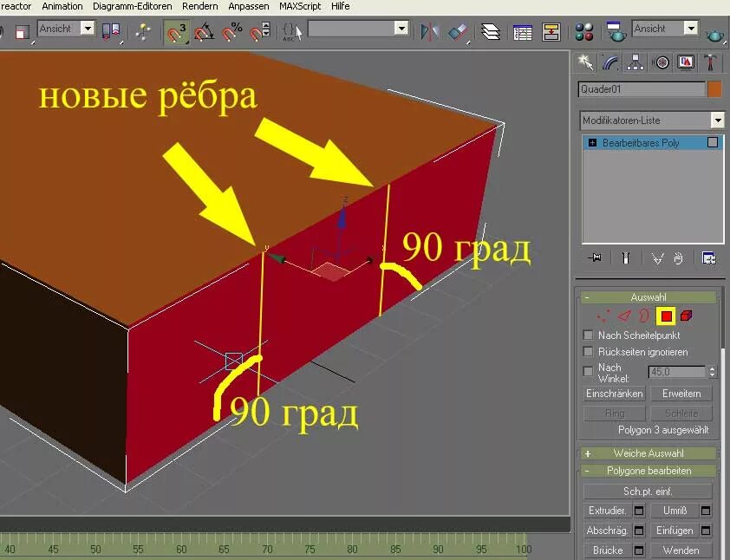Enable Nach Winkel selection
The width and height of the screenshot is (730, 560).
[x=586, y=369]
